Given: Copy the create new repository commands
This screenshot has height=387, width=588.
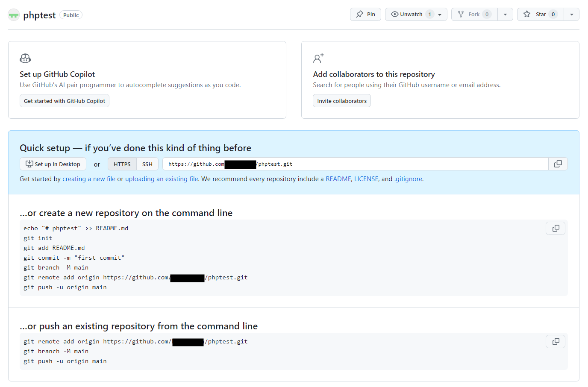Looking at the screenshot, I should coord(556,229).
